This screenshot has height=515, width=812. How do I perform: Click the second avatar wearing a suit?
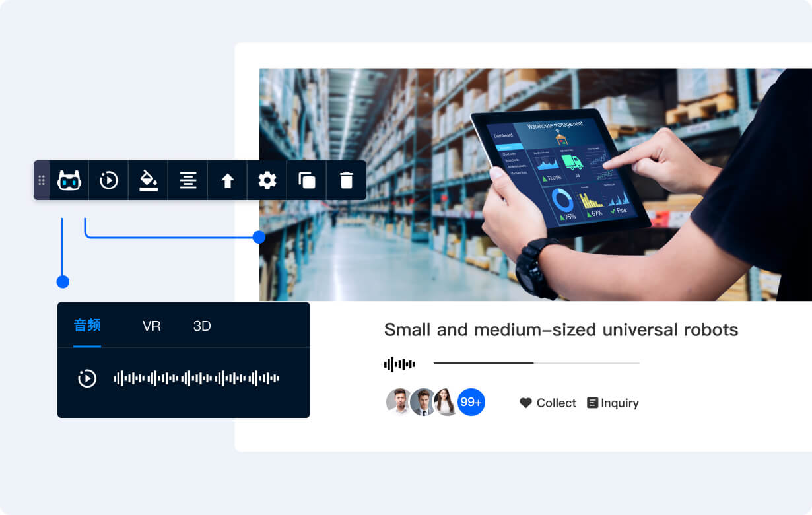tap(423, 402)
